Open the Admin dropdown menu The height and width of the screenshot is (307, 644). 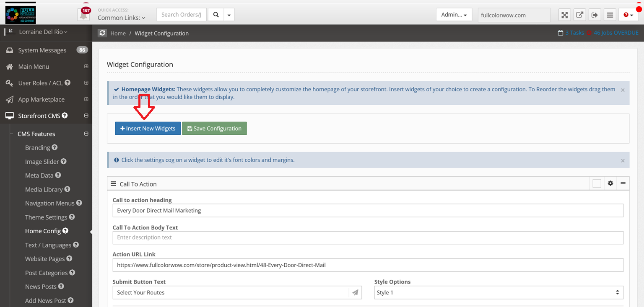click(454, 15)
